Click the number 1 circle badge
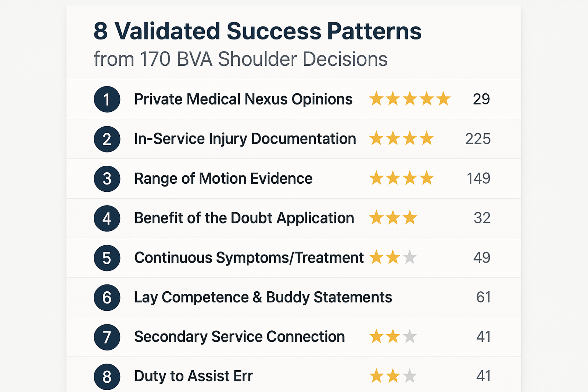The width and height of the screenshot is (588, 392). click(107, 99)
